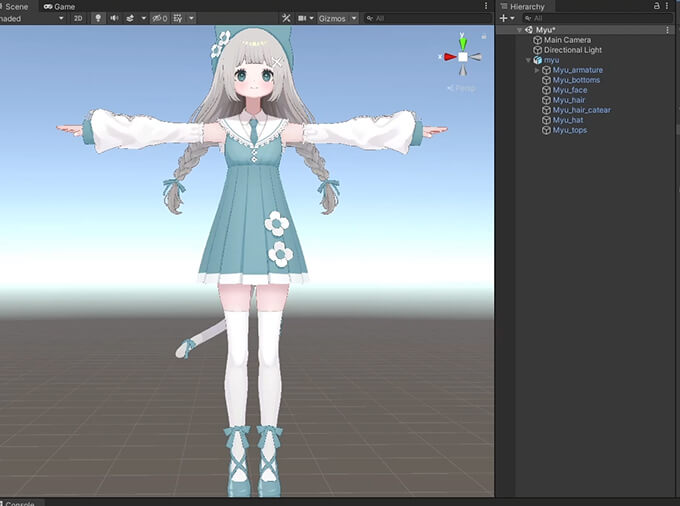
Task: Click the scene effects toggle icon
Action: click(130, 18)
